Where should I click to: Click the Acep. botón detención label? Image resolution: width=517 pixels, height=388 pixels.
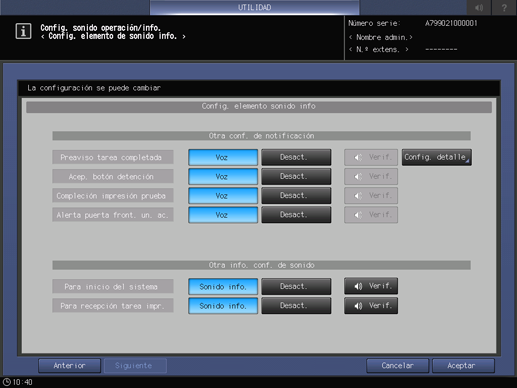(113, 176)
